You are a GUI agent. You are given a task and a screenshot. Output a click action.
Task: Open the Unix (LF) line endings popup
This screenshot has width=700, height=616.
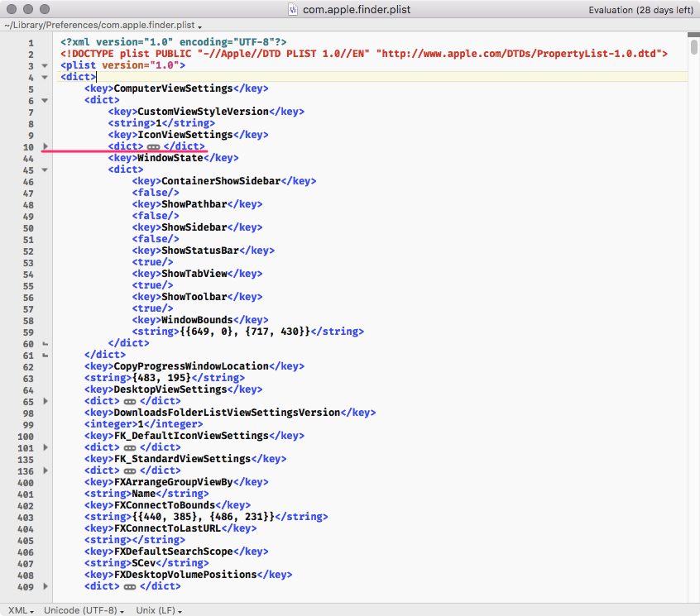pos(159,610)
